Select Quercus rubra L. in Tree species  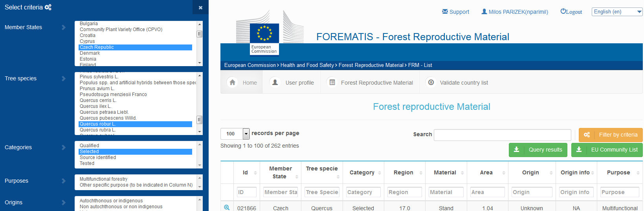tap(135, 130)
